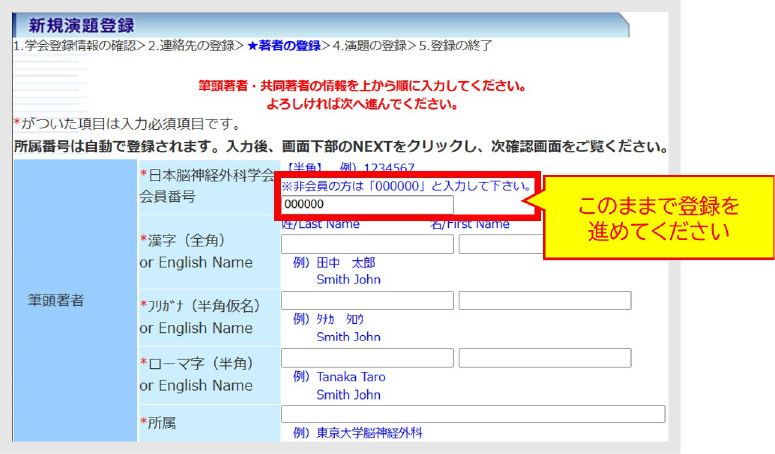Click the 所属 affiliation input field
Viewport: 775px width, 454px height.
point(473,414)
